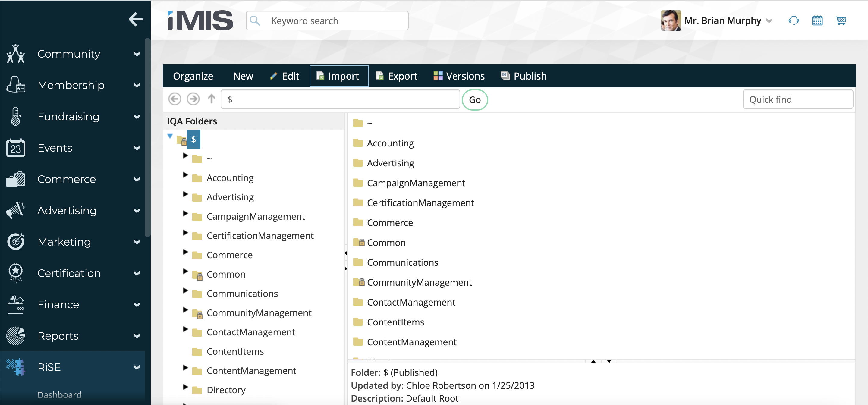Collapse the left navigation sidebar
Screen dimensions: 868x405
pyautogui.click(x=136, y=19)
